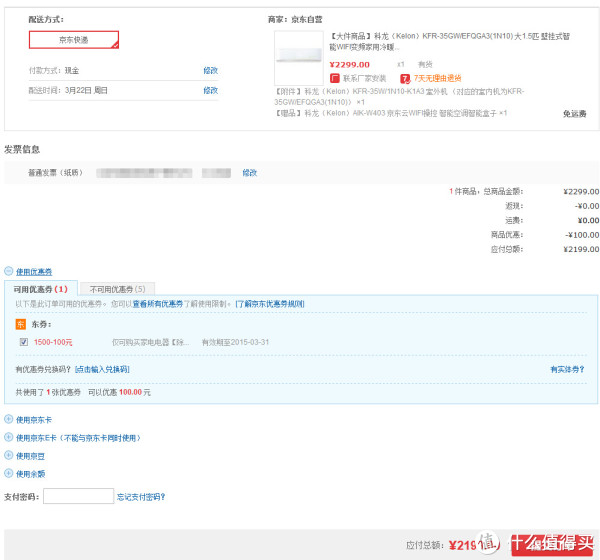Image resolution: width=600 pixels, height=560 pixels.
Task: Click the coupon expiry 有效期至2015-03-31
Action: pos(235,342)
